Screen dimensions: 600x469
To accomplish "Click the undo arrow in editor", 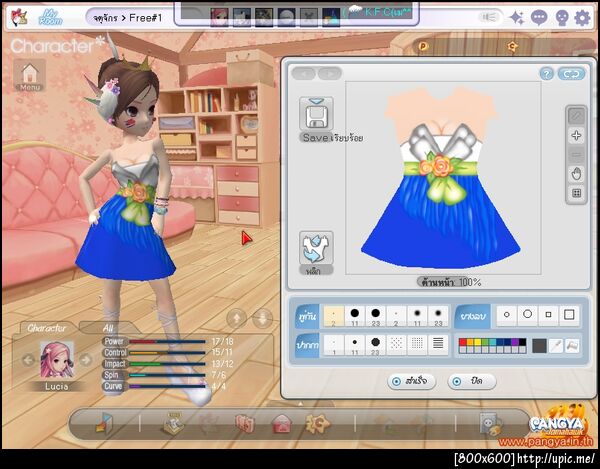I will pyautogui.click(x=304, y=73).
